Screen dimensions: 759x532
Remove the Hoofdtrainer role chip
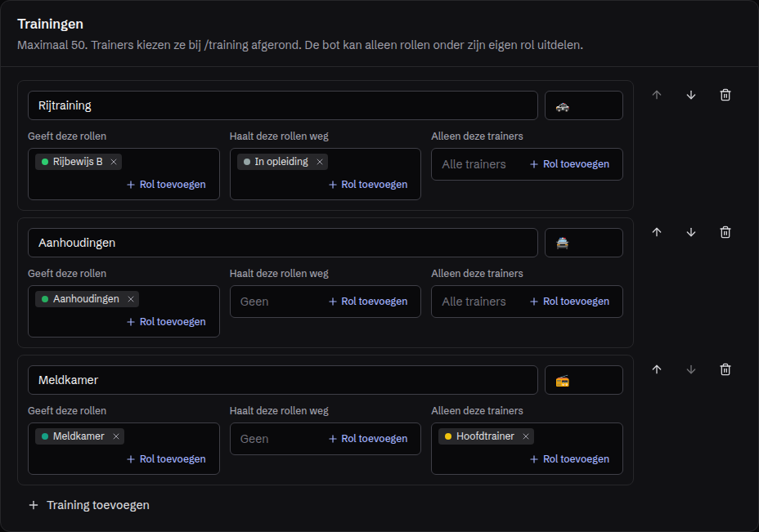(526, 436)
